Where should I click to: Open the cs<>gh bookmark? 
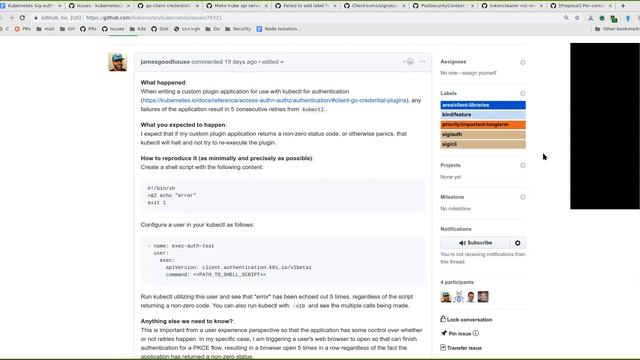click(187, 29)
